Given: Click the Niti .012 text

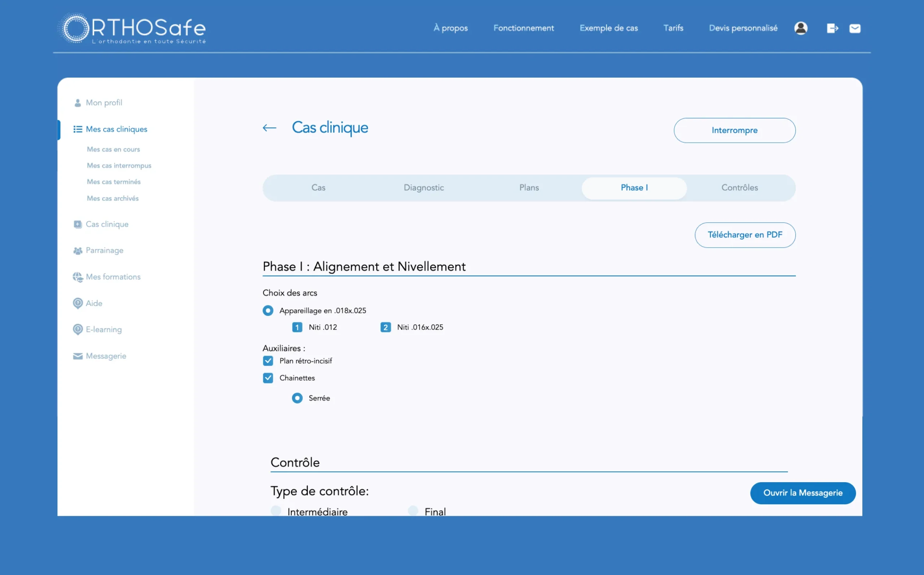Looking at the screenshot, I should 323,327.
